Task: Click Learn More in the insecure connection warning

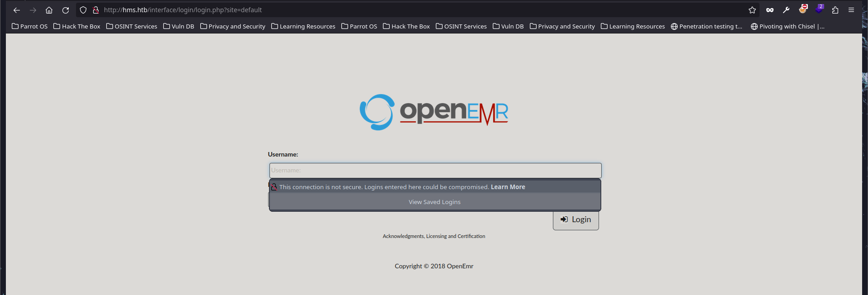Action: [508, 187]
